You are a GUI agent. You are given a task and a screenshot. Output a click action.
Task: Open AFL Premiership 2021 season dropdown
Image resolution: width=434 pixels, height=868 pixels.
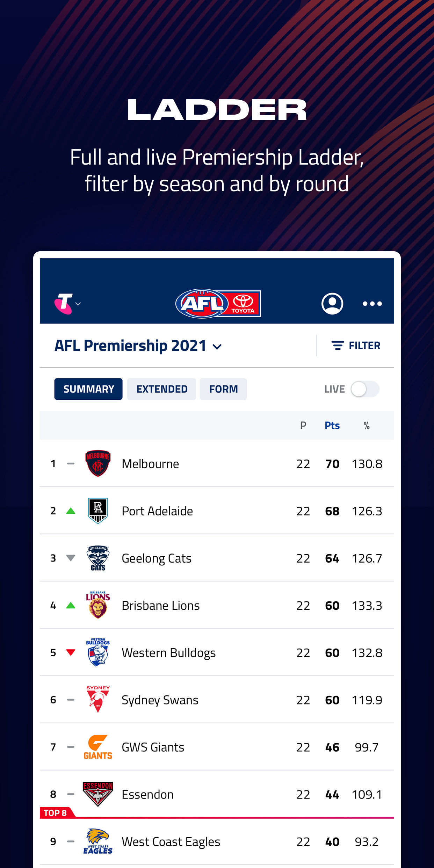(x=138, y=346)
